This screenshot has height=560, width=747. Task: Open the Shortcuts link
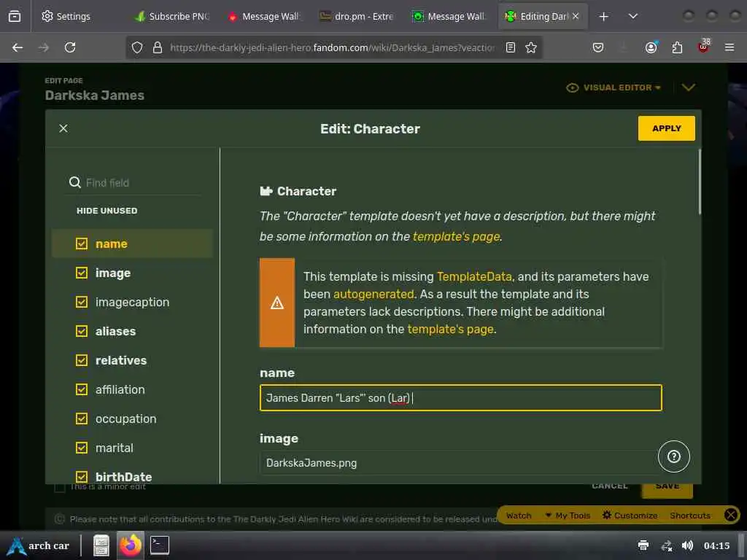690,516
